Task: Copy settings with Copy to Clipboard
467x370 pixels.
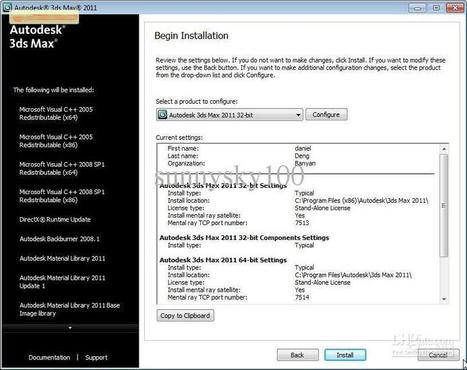Action: point(185,315)
